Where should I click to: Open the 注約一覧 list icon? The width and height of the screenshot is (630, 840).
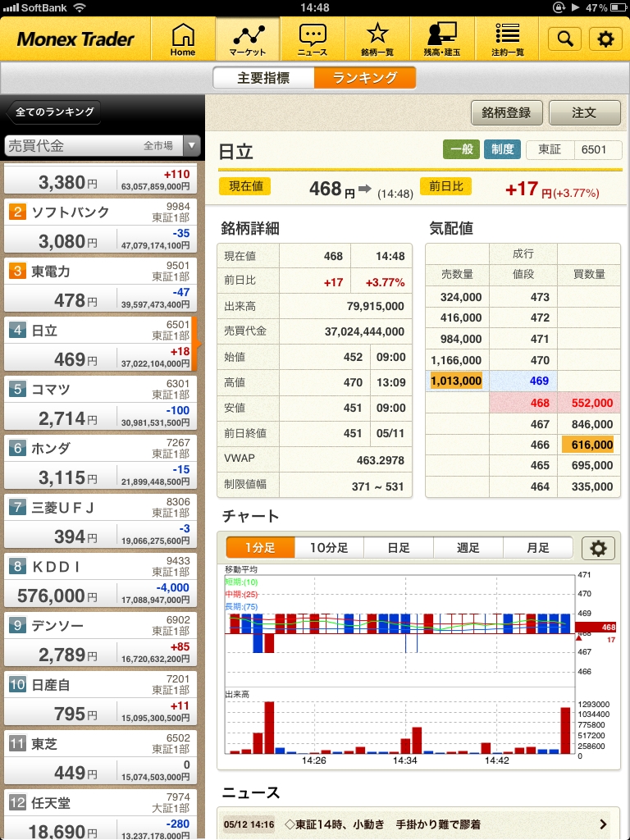point(507,39)
